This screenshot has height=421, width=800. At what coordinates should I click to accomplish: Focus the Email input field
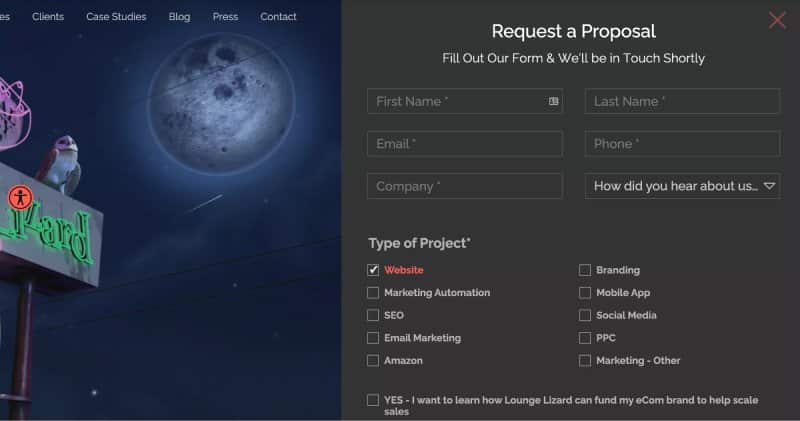coord(465,144)
